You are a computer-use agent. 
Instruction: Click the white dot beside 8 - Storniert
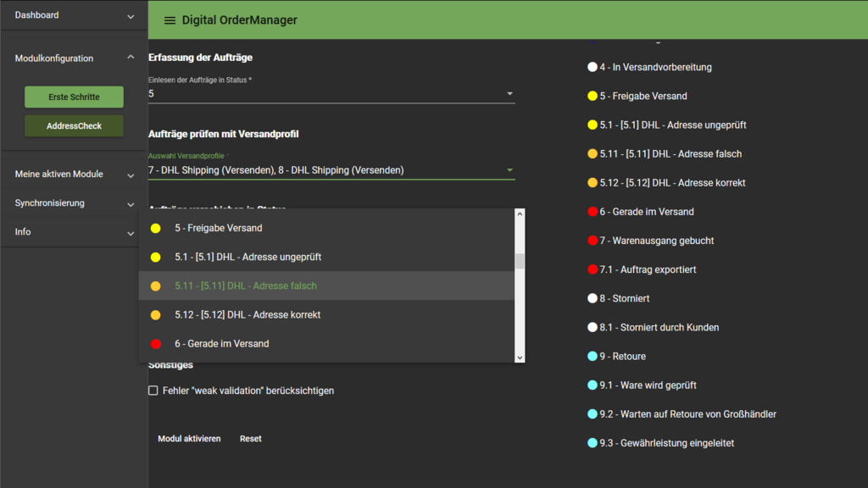pos(593,298)
